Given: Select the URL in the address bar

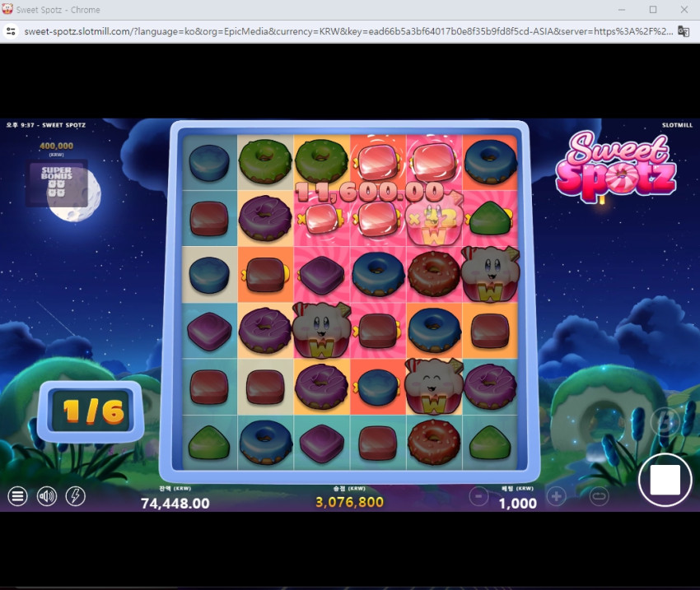Looking at the screenshot, I should point(348,31).
